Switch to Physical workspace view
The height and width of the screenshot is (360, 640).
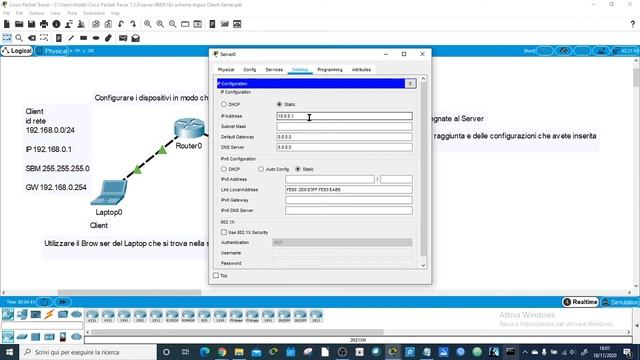[52, 51]
